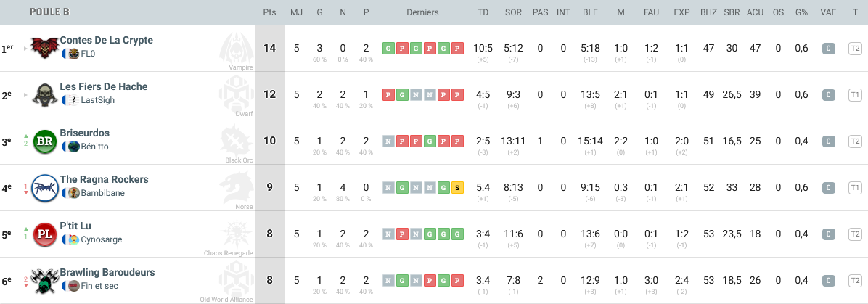Click The Ragna Rockers team logo
This screenshot has width=868, height=304.
click(44, 187)
